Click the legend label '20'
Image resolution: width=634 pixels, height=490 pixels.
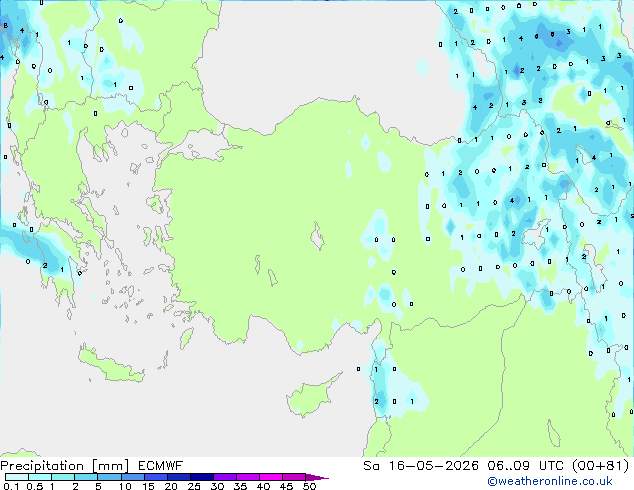pos(171,486)
